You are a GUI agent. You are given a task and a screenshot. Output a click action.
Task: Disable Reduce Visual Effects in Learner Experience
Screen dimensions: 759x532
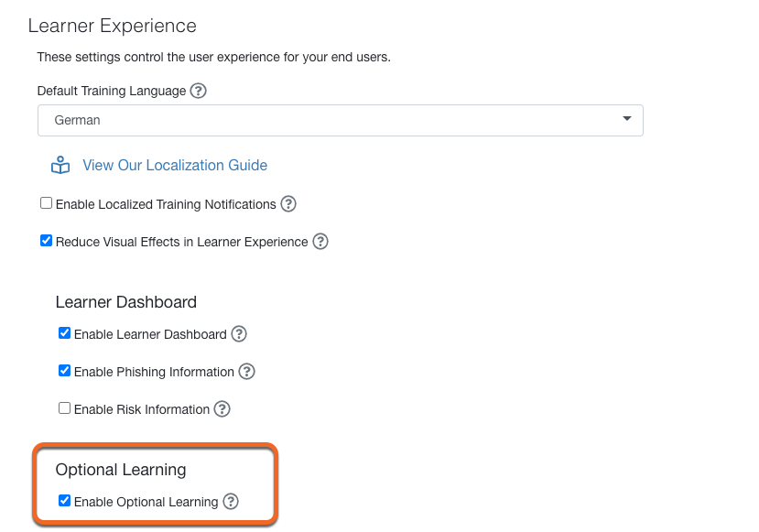(x=46, y=240)
